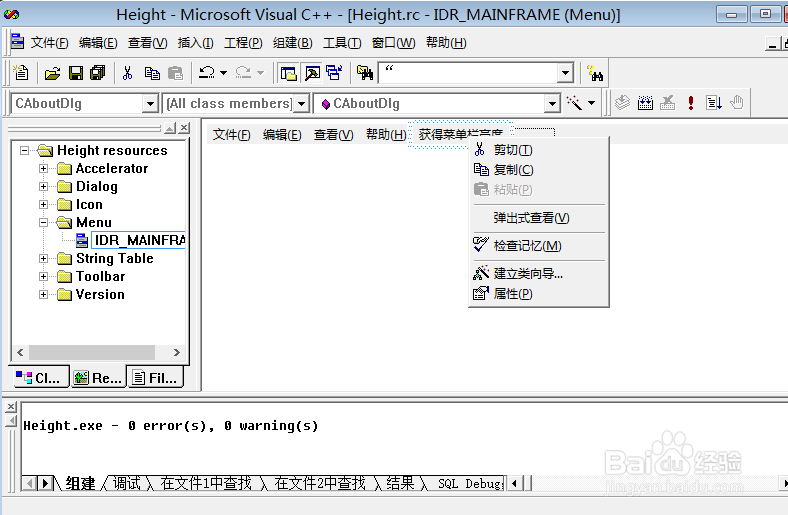The image size is (788, 515).
Task: Open the WizardBar actions dropdown arrow
Action: 592,103
